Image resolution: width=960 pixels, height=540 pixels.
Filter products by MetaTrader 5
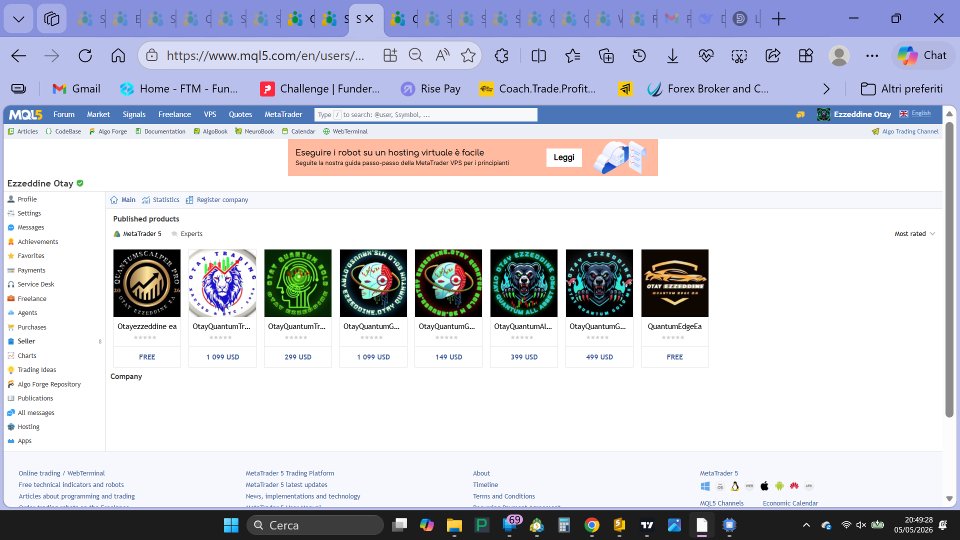tap(138, 233)
